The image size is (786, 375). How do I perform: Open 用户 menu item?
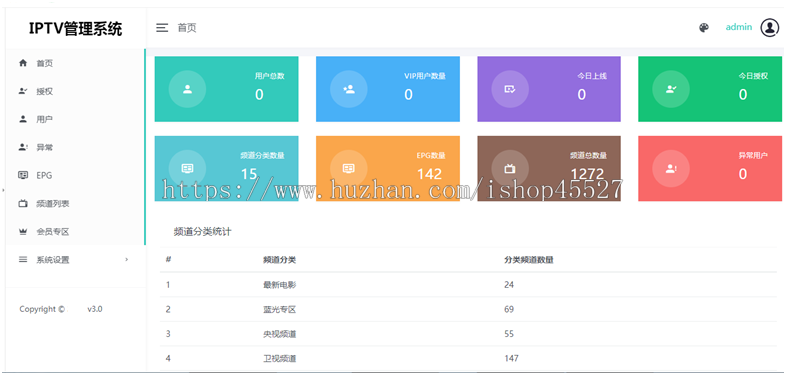tap(75, 119)
